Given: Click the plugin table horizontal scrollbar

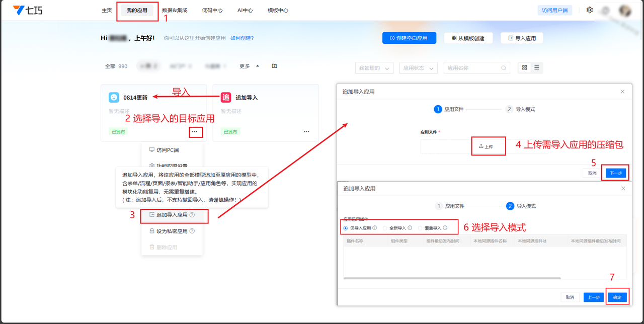Looking at the screenshot, I should coord(452,278).
